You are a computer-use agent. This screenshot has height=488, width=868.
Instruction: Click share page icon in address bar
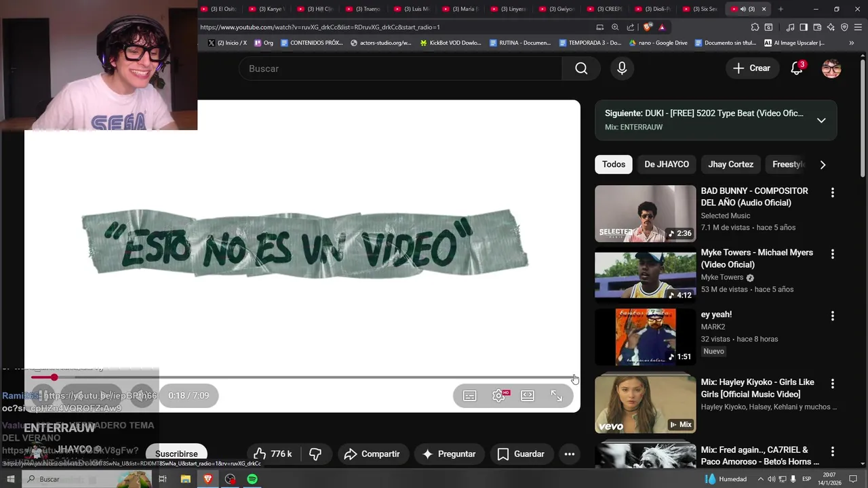tap(631, 27)
